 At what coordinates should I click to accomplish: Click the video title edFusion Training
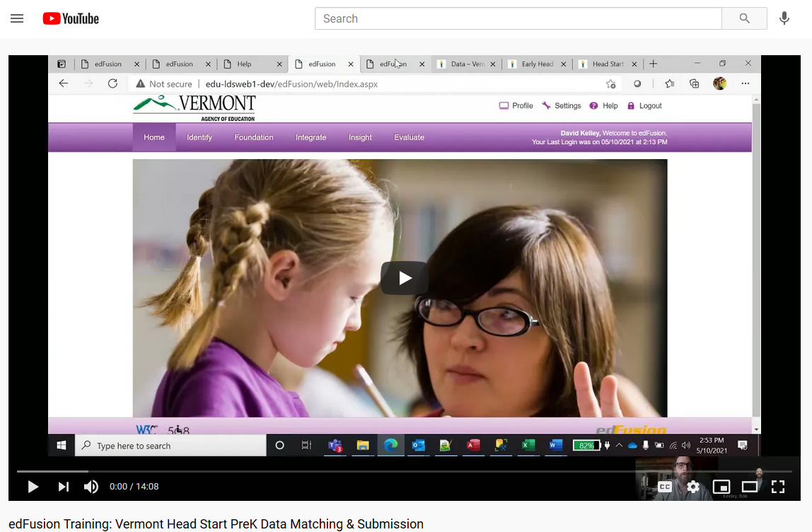(x=216, y=524)
